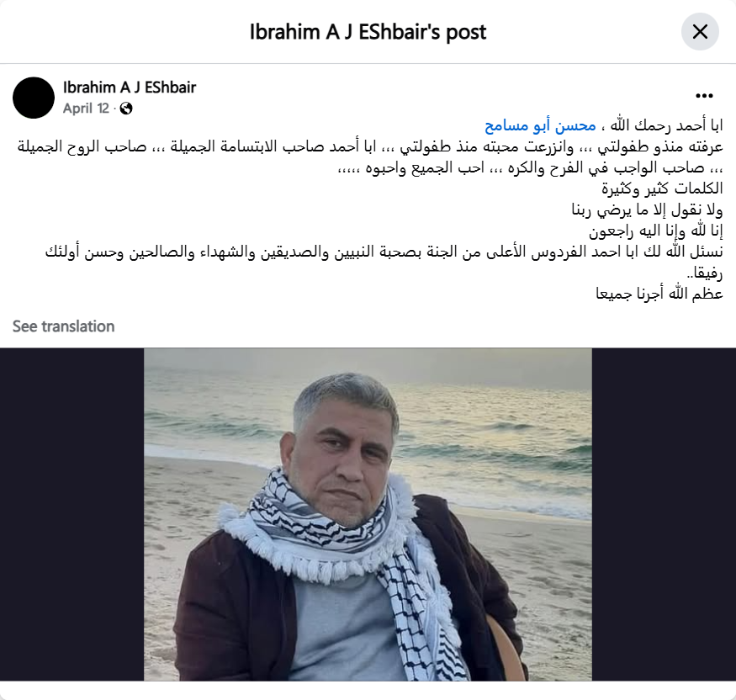Click the dialog title "Ibrahim A J EShbair's post"
This screenshot has height=700, width=736.
point(368,32)
